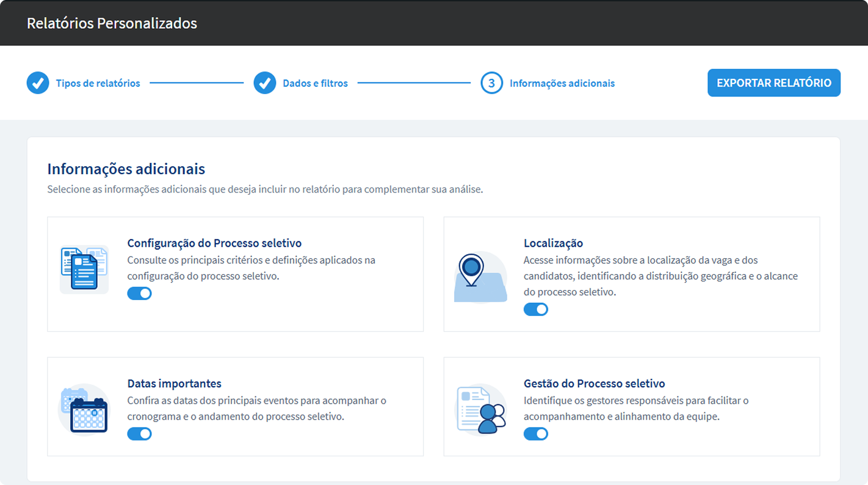868x485 pixels.
Task: Disable the Configuração do Processo seletivo toggle
Action: coord(139,293)
